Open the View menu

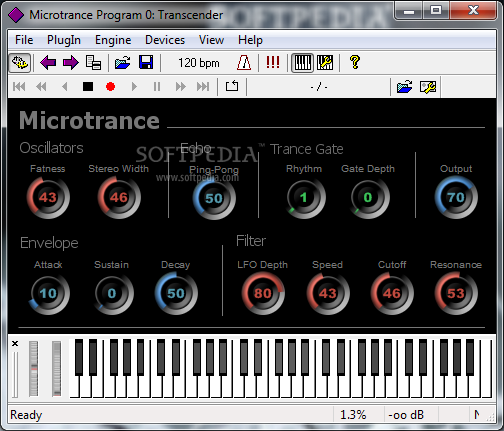tap(211, 40)
